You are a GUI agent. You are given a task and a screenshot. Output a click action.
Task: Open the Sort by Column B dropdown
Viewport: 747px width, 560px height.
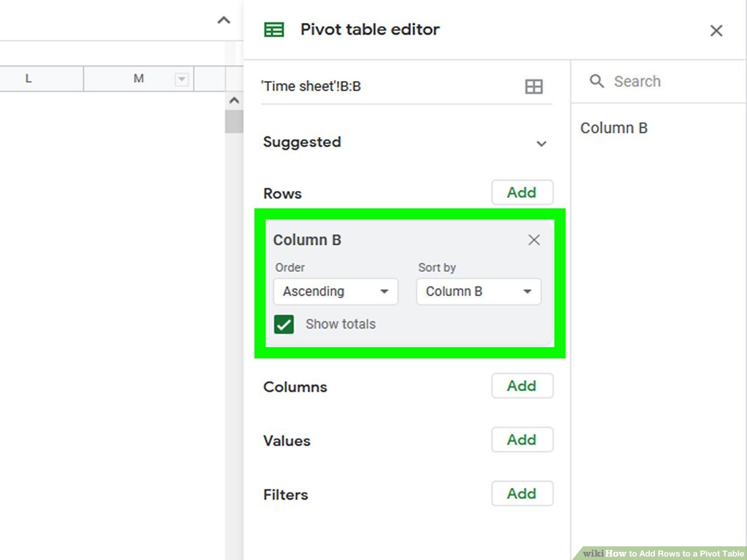click(478, 291)
